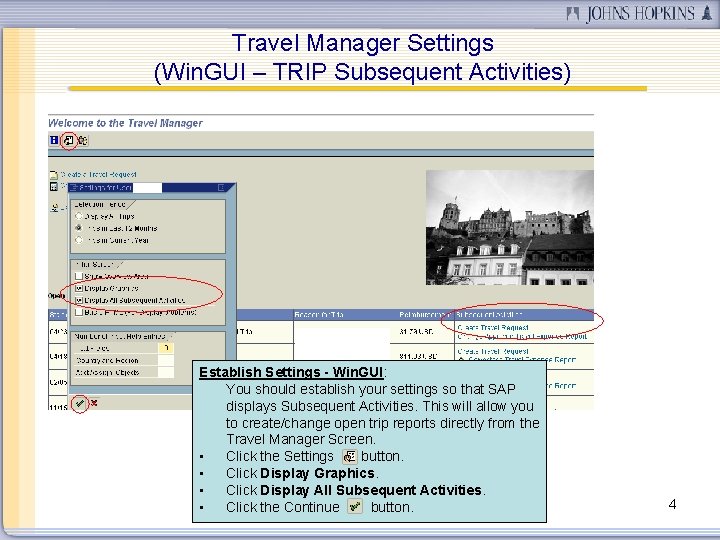Click the Reason for Trip column header

[345, 315]
